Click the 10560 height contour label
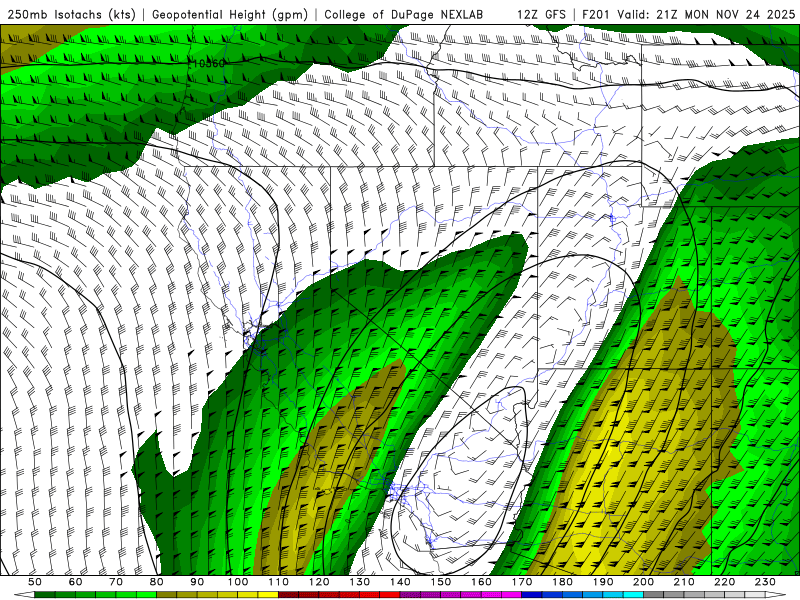The width and height of the screenshot is (800, 600). tap(207, 63)
